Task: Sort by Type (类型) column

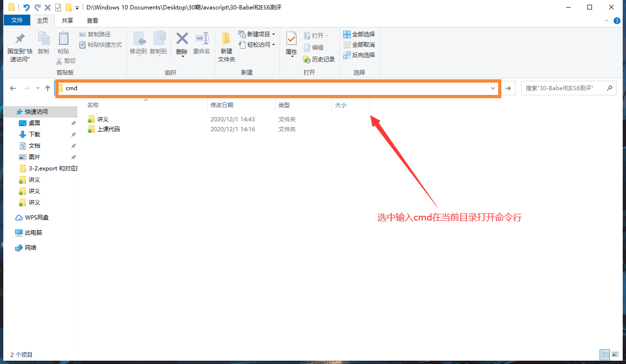Action: click(x=284, y=105)
